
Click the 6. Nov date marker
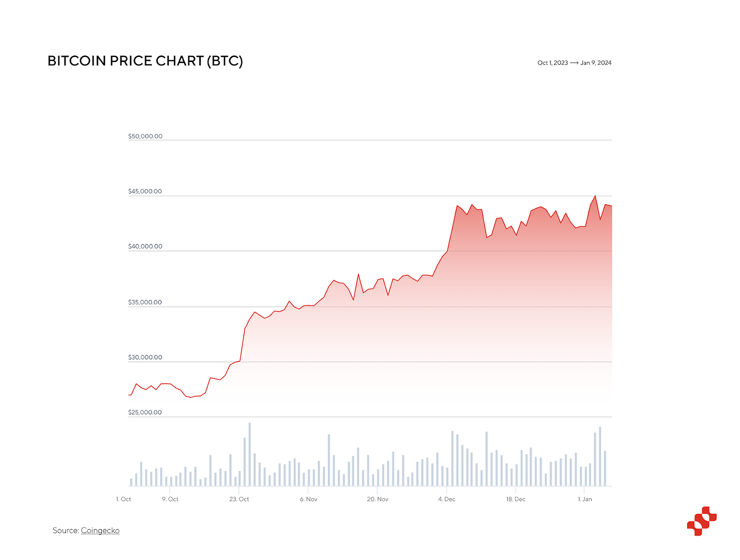[x=309, y=500]
